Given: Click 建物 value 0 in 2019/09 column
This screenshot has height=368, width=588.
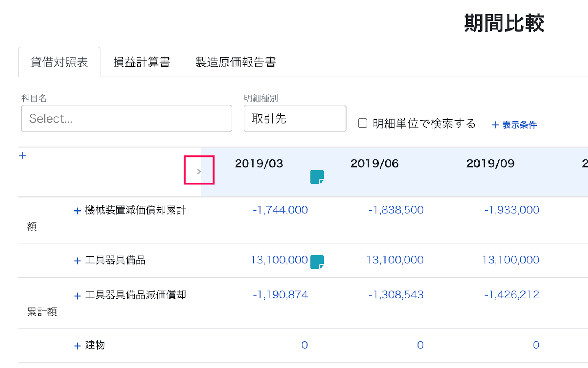Looking at the screenshot, I should (536, 345).
